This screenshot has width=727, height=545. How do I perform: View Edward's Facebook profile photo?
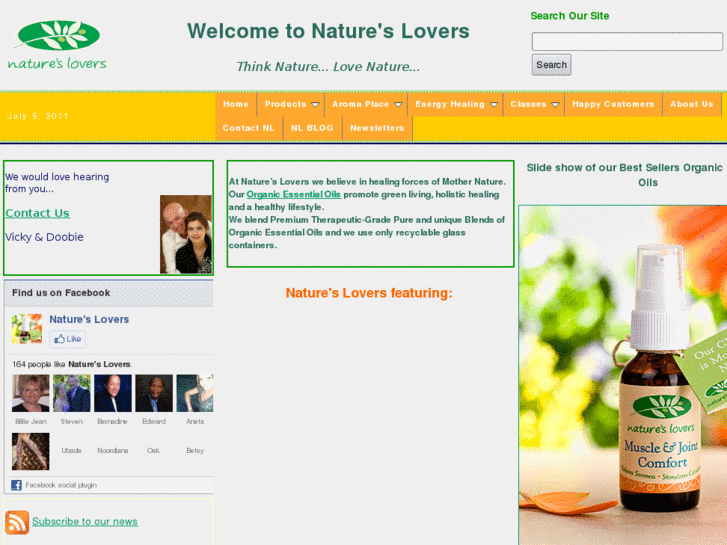coord(154,393)
